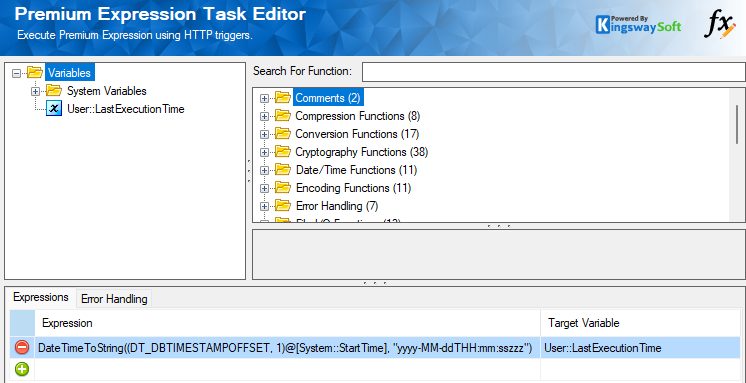Click the Expression column header

tap(287, 324)
